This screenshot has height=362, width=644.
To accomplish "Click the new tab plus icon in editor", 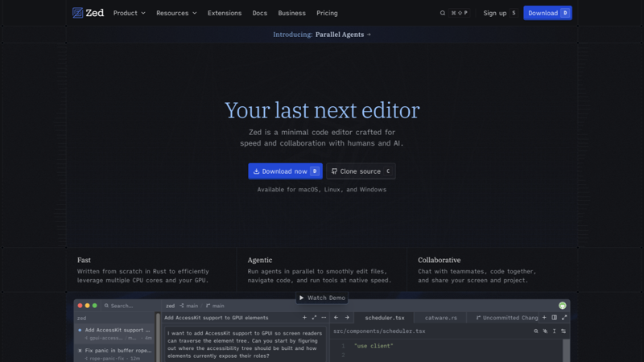I will [544, 318].
